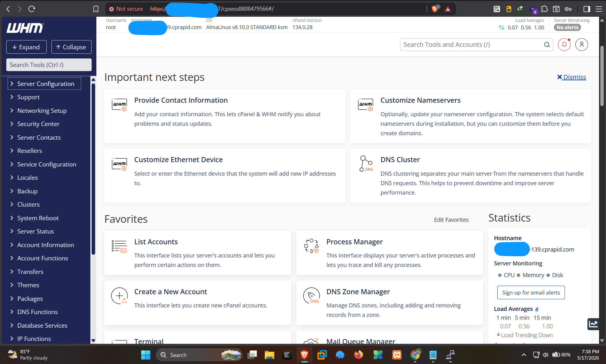Click the running-man icon beside Load Averages
The height and width of the screenshot is (364, 606).
[x=537, y=309]
